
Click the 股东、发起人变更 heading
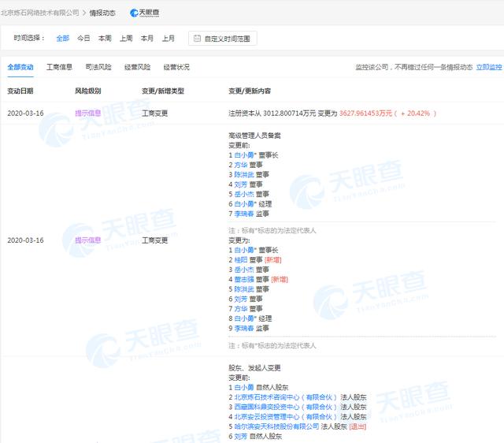coord(254,367)
